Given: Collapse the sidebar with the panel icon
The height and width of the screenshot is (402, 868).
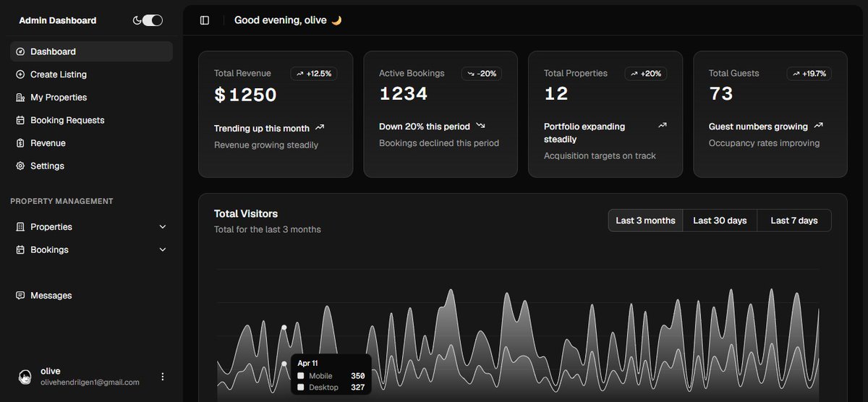Looking at the screenshot, I should click(205, 20).
